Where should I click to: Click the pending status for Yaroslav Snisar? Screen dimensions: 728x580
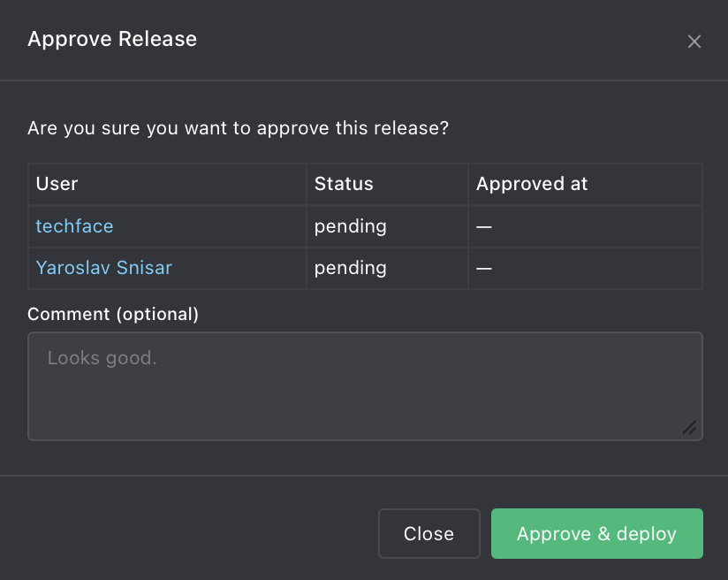pos(350,268)
